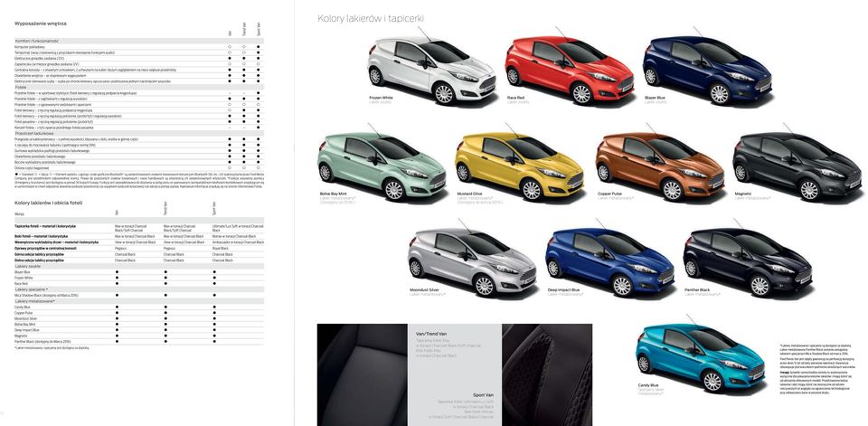
Task: Click the 'Komfort i funkcjonalność' section row
Action: (x=139, y=41)
